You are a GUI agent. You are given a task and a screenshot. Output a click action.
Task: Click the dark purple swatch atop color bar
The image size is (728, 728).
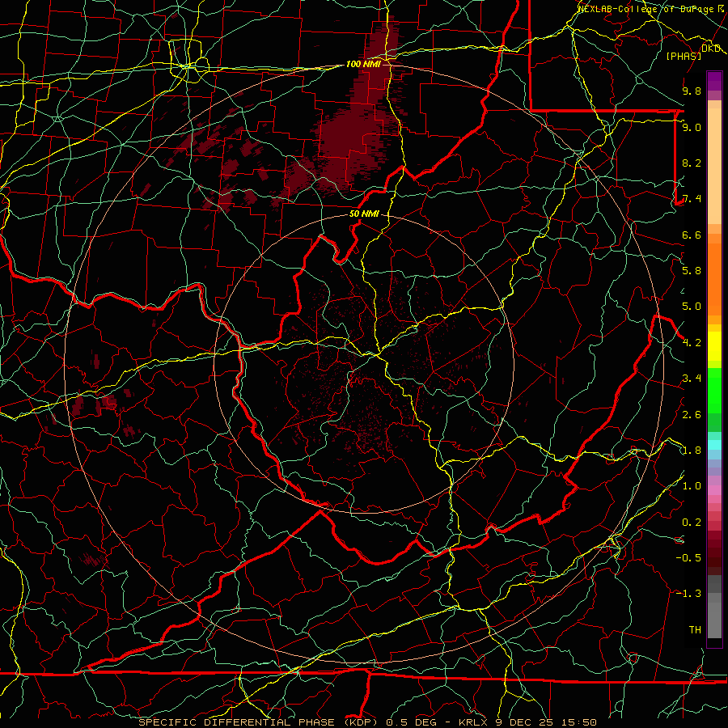coord(714,81)
